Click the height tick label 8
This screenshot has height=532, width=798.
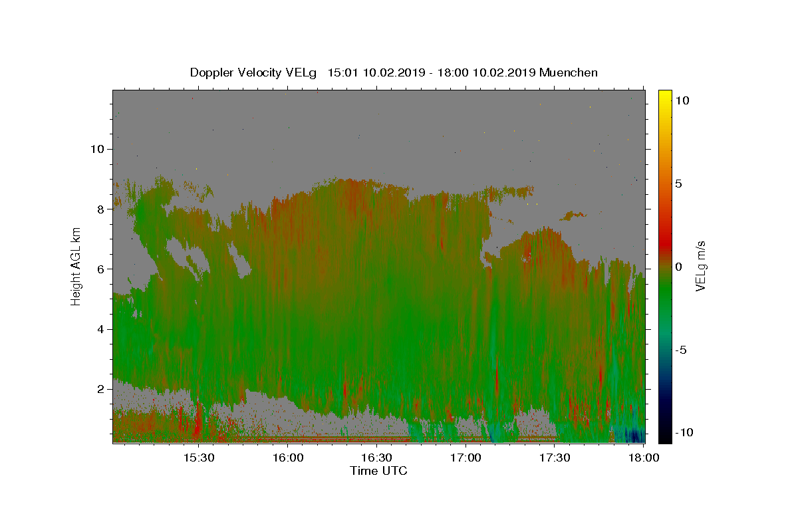click(101, 209)
